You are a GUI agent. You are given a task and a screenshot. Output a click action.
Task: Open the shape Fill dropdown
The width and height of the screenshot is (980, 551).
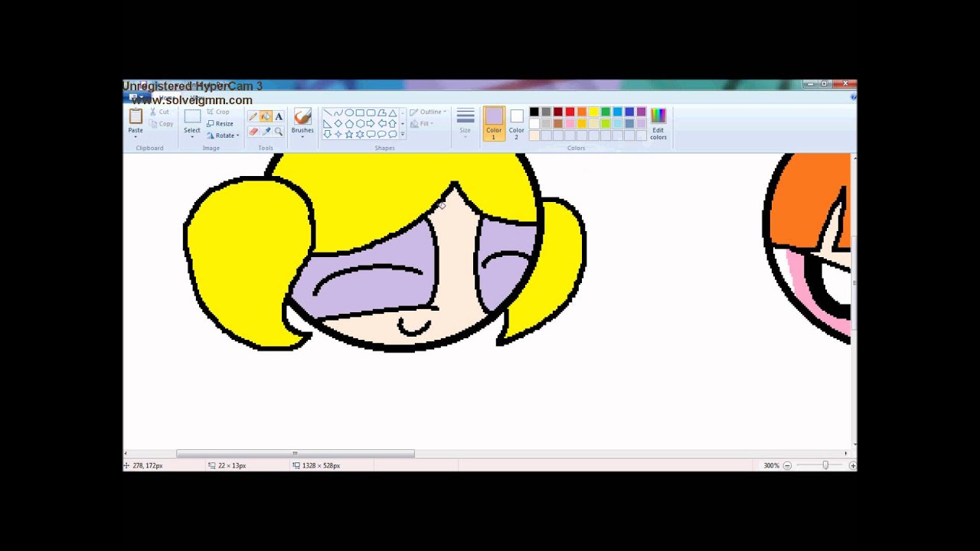(x=422, y=124)
